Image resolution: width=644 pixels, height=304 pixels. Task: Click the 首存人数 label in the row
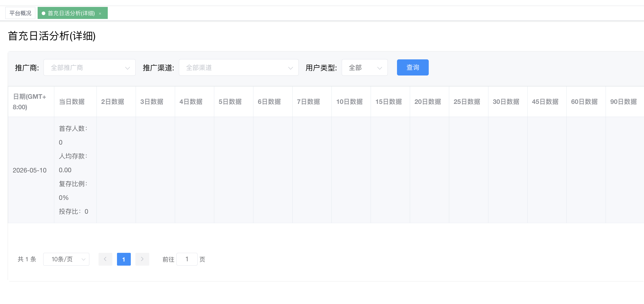(73, 128)
